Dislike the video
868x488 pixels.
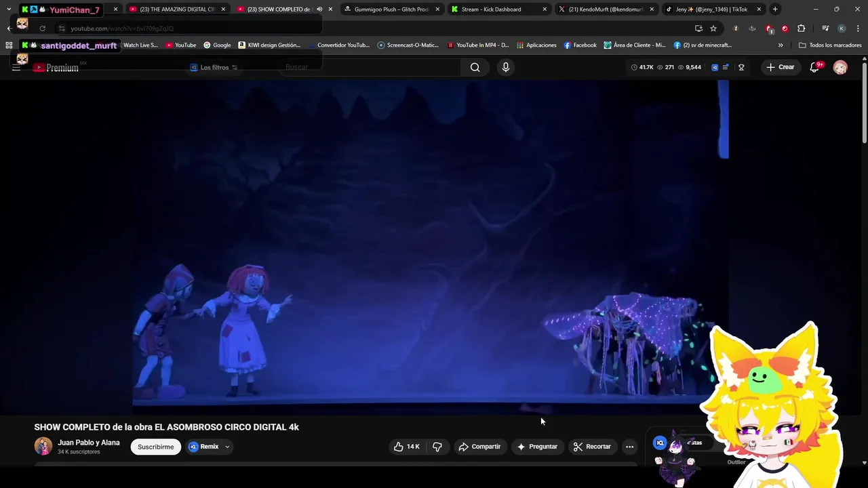(x=437, y=447)
